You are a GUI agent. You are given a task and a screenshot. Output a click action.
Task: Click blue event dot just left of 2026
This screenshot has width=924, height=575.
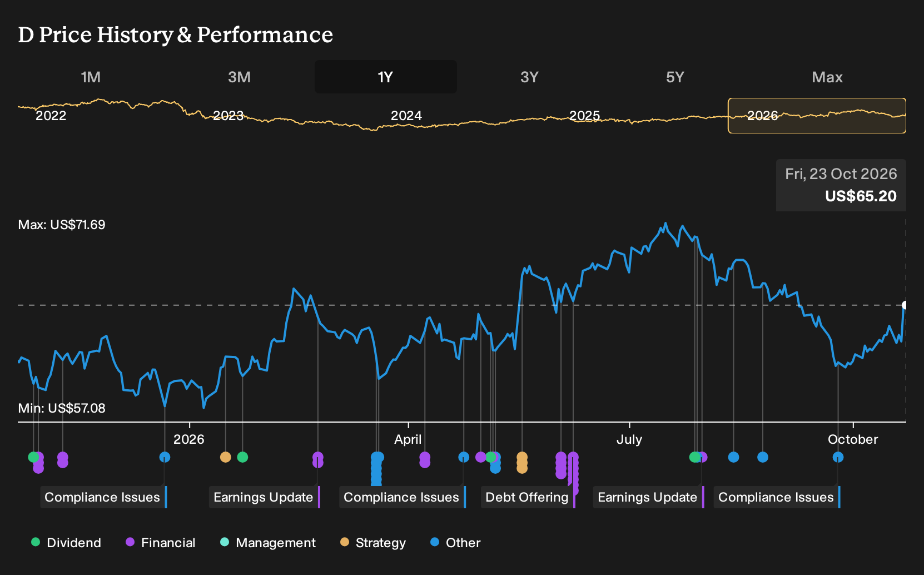pyautogui.click(x=165, y=457)
